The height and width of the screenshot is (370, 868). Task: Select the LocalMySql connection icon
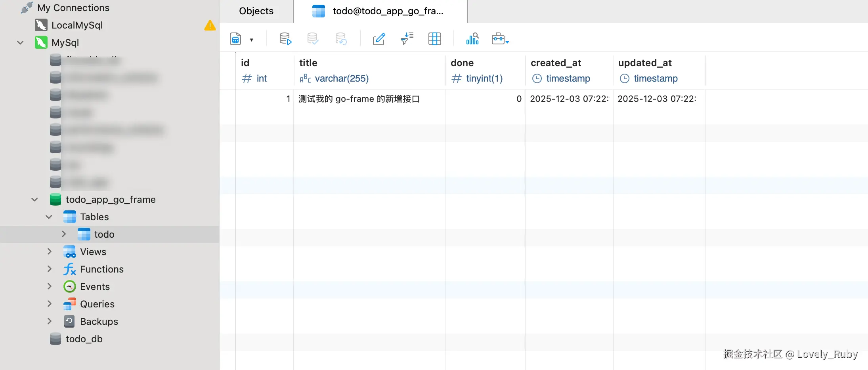pyautogui.click(x=41, y=25)
